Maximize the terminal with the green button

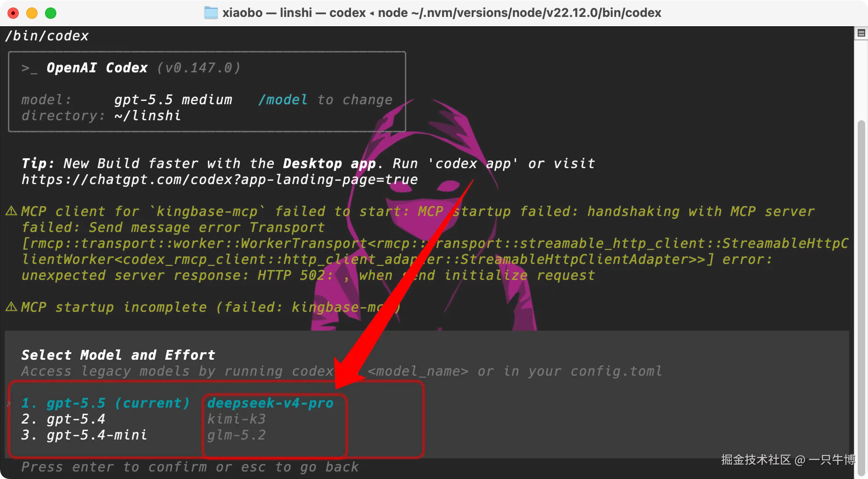click(51, 13)
